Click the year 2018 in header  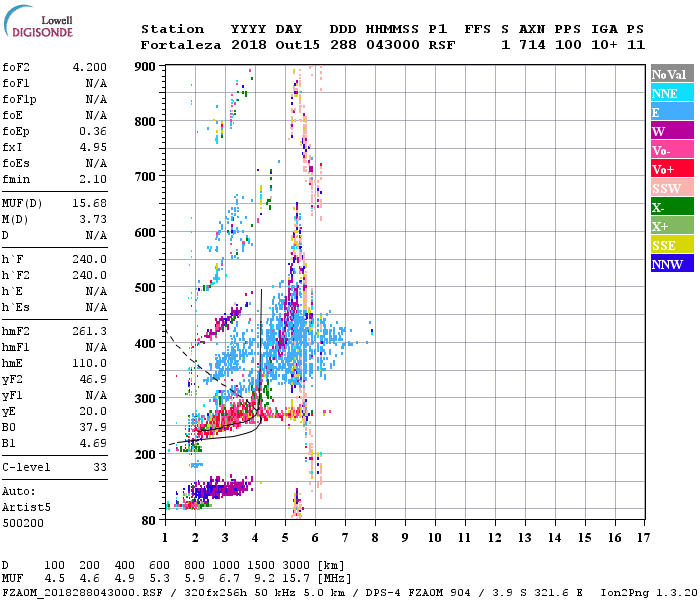pyautogui.click(x=249, y=45)
